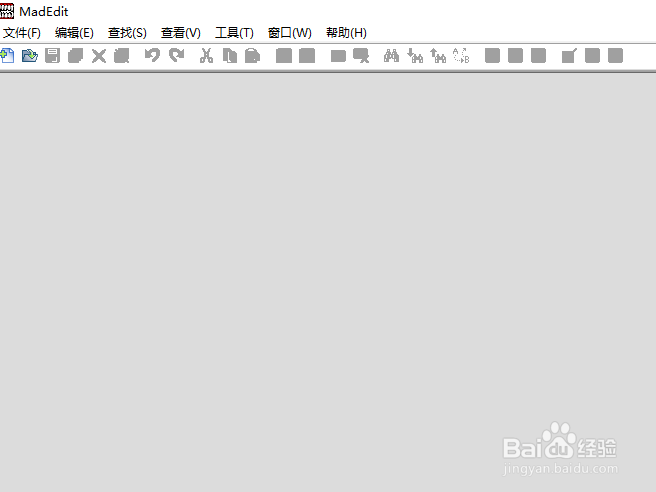Click the Paste clipboard icon
The height and width of the screenshot is (492, 656).
pyautogui.click(x=253, y=56)
